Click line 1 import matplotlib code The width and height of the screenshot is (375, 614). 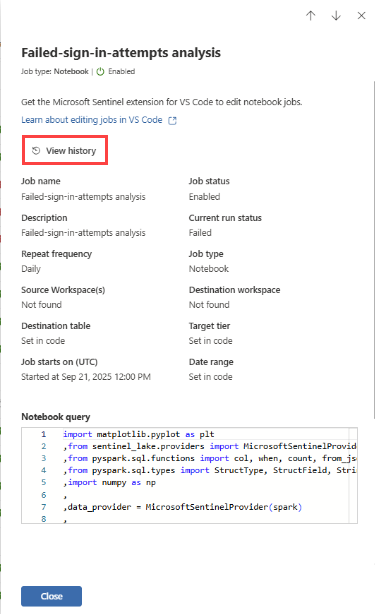point(139,434)
